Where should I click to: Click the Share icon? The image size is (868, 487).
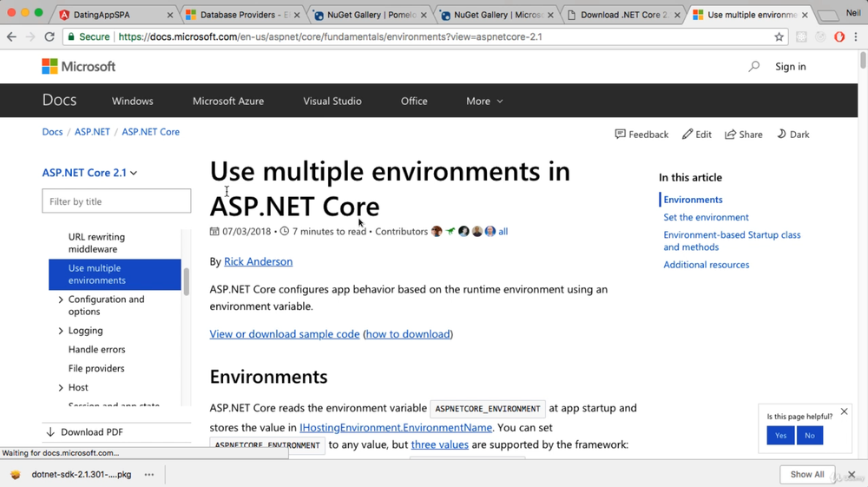731,135
